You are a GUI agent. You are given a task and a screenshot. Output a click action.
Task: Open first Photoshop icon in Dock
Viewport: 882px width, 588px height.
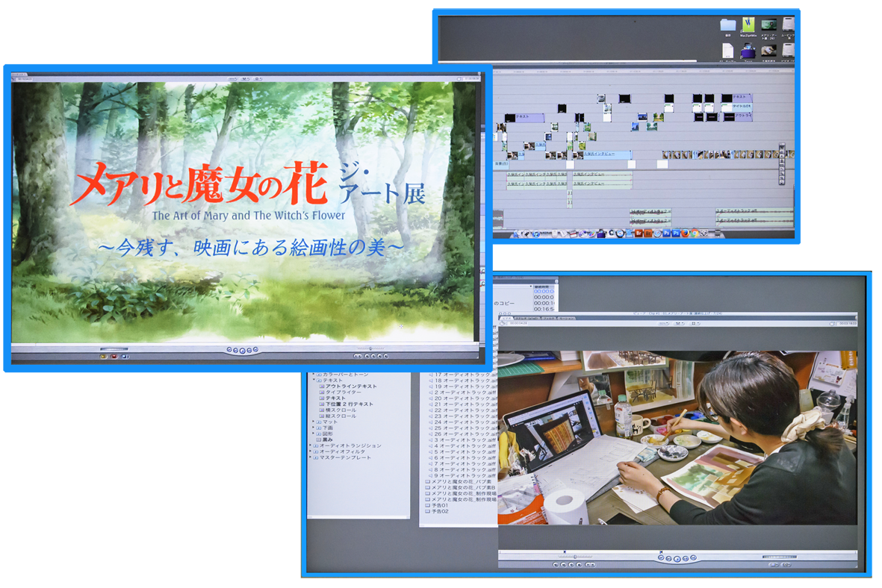coord(667,234)
